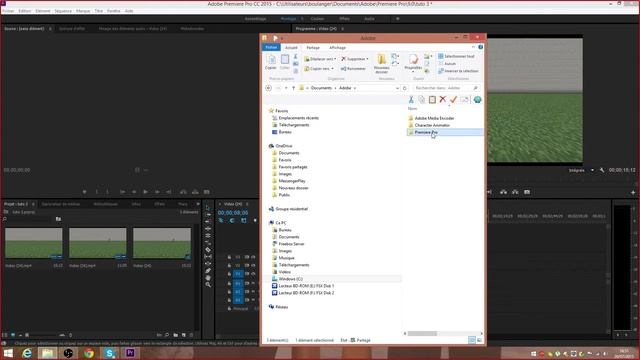
Task: Toggle Snap in the timeline
Action: 232,220
